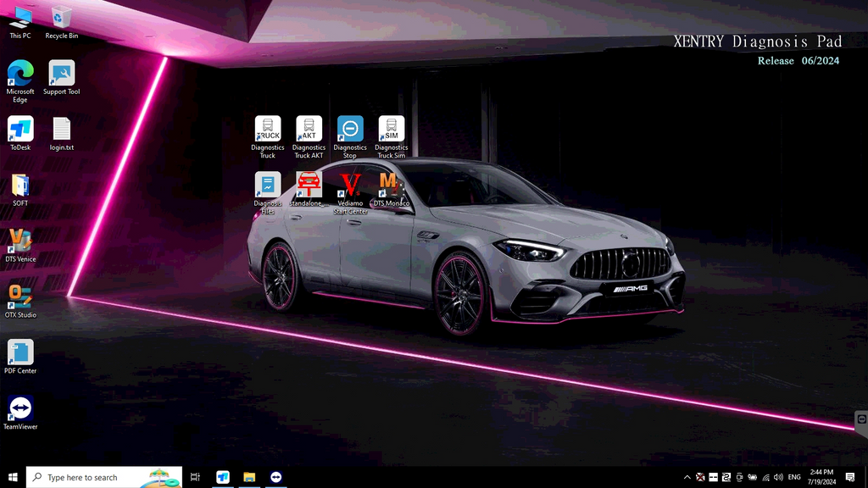Select the Diagnosis Files desktop icon

click(268, 186)
